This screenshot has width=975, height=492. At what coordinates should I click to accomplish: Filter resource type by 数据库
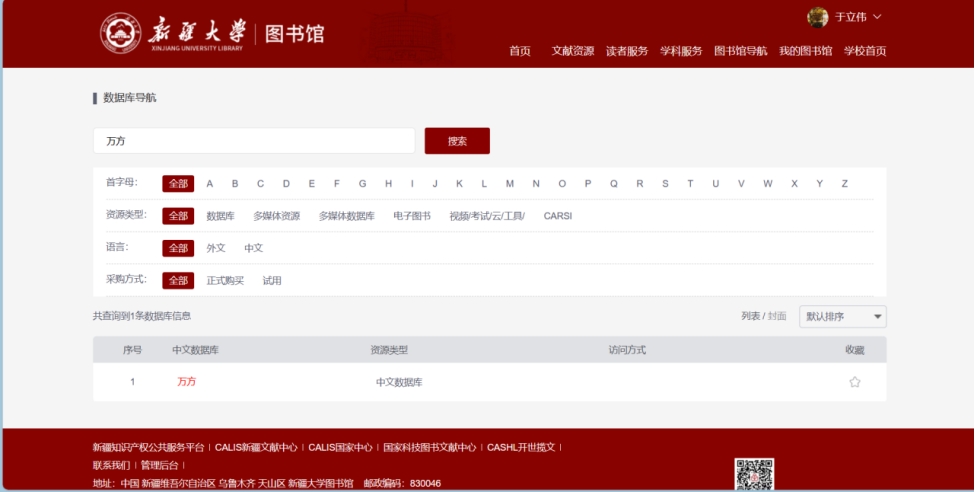point(220,216)
